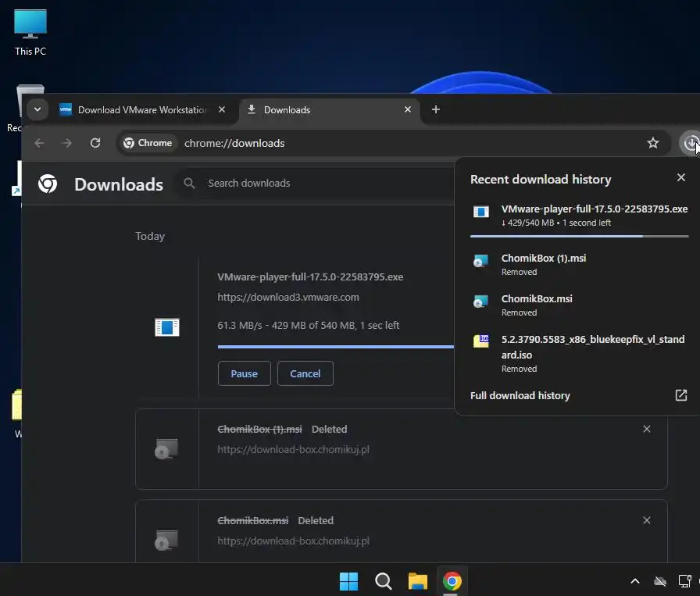This screenshot has height=596, width=700.
Task: Switch to the Download VMware Workstation tab
Action: tap(143, 110)
